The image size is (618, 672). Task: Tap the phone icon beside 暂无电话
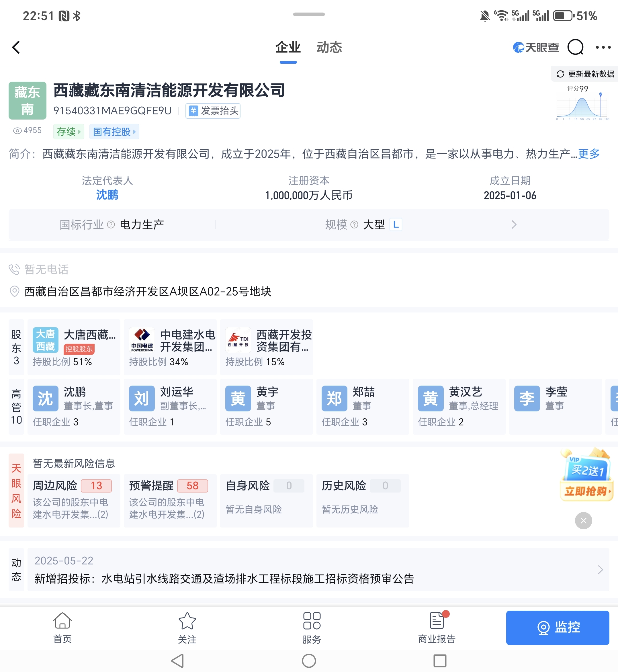pyautogui.click(x=14, y=269)
